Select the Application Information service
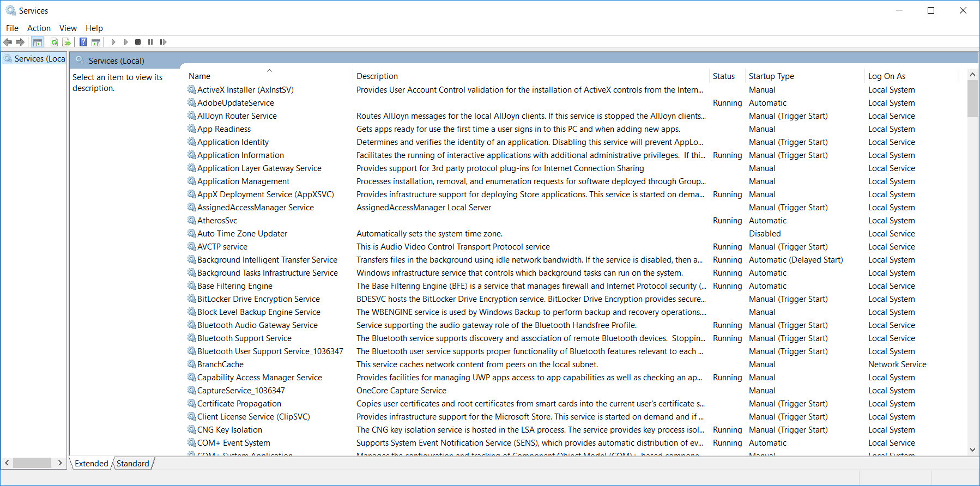The height and width of the screenshot is (486, 980). 240,155
